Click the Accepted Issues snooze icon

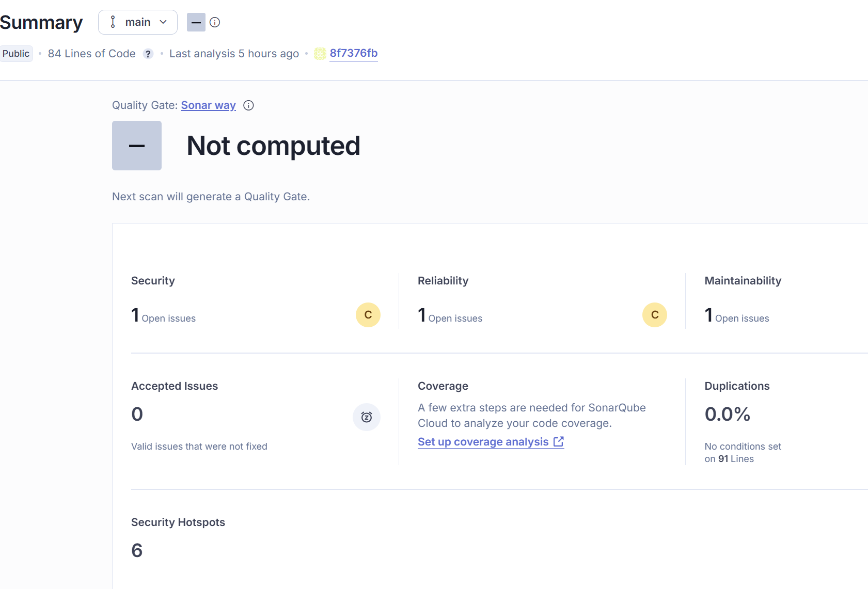[367, 417]
